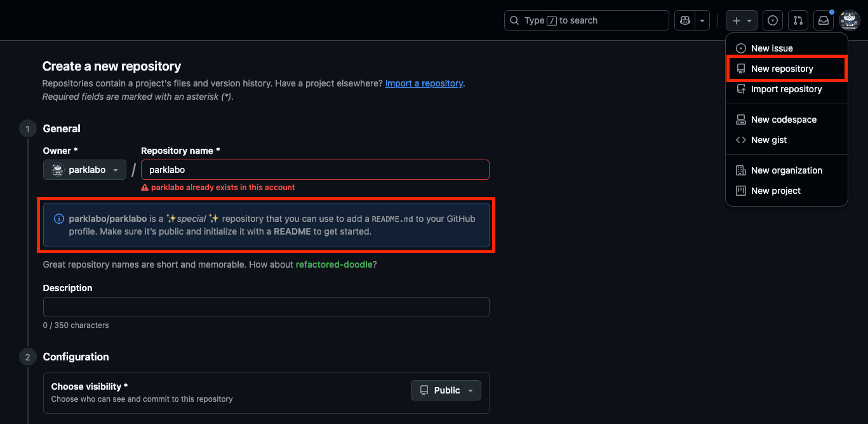
Task: Open the Issues icon in header
Action: 772,20
